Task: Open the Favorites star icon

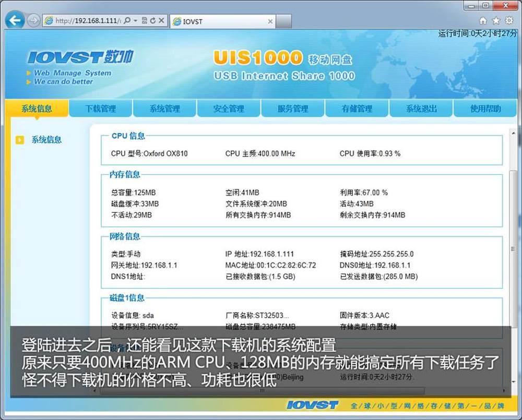Action: [496, 21]
